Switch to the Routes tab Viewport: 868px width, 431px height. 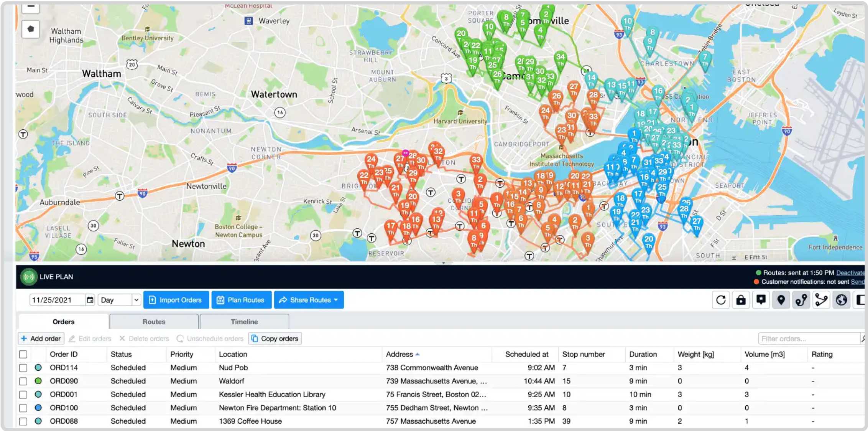(x=153, y=321)
